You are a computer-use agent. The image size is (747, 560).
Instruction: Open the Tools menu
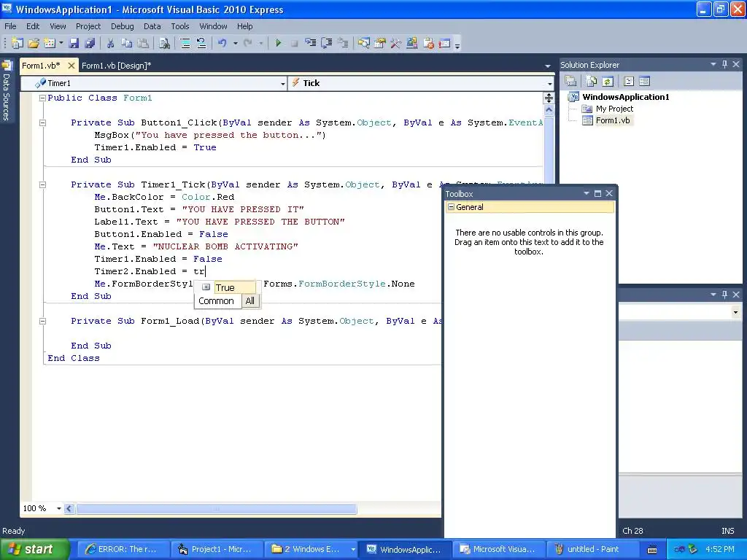click(x=180, y=26)
